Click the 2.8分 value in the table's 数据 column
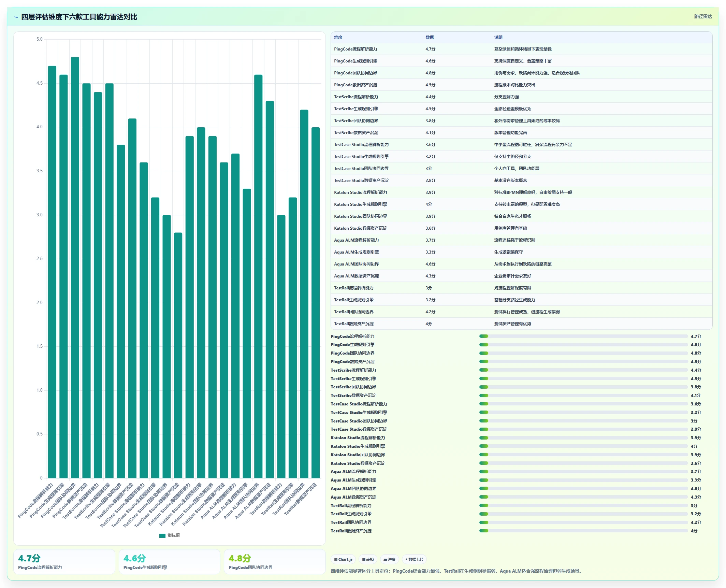Image resolution: width=726 pixels, height=588 pixels. coord(430,181)
